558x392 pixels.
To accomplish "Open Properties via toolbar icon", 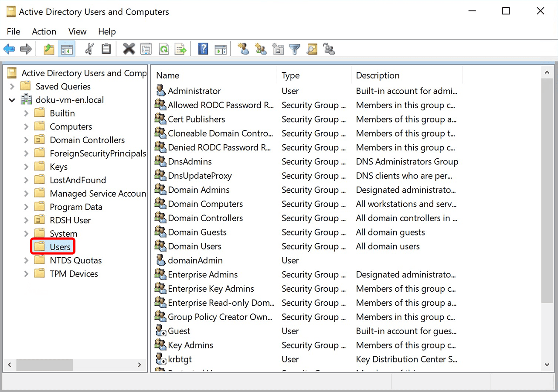I will coord(146,49).
